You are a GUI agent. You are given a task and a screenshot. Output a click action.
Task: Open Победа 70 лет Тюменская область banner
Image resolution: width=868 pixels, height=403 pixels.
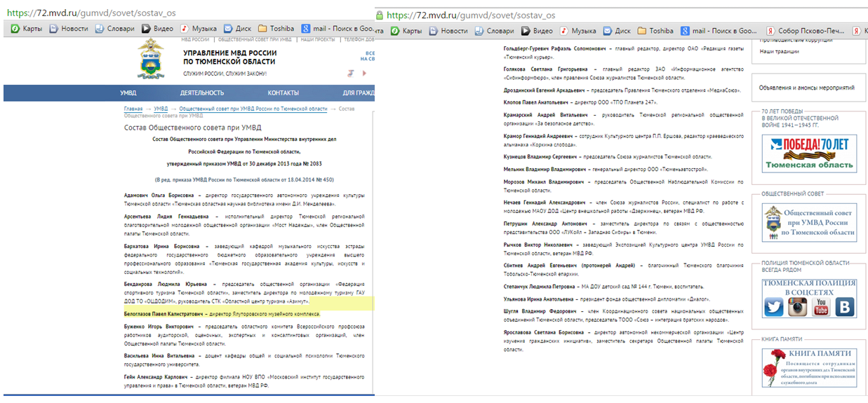tap(810, 153)
